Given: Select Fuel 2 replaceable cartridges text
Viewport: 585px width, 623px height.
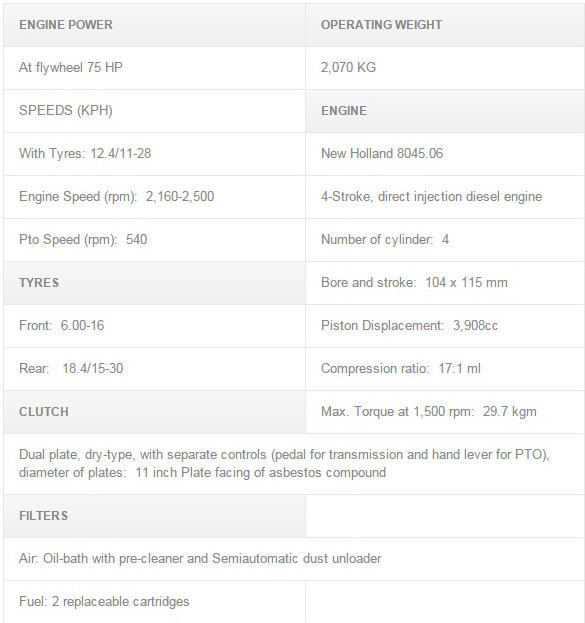Looking at the screenshot, I should pos(104,602).
